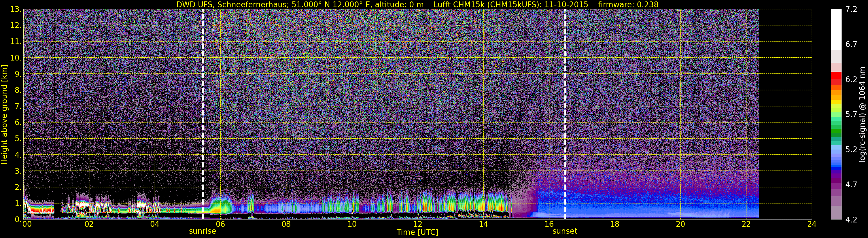Click the time axis tick '12'
This screenshot has height=238, width=868.
417,224
